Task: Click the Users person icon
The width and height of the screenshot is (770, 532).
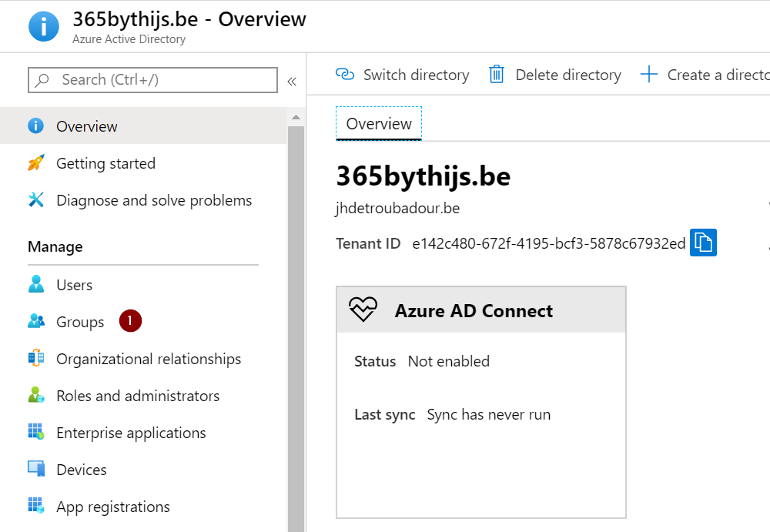Action: tap(36, 284)
